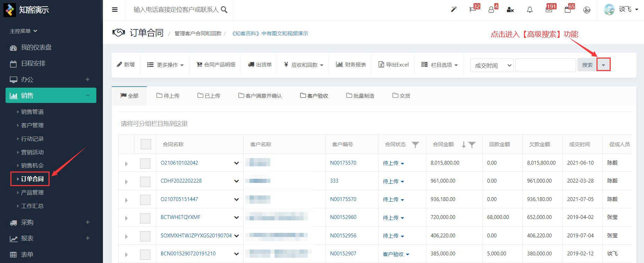Tick the checkbox for BCTWHETQYXMF row
This screenshot has width=644, height=263.
click(x=145, y=218)
